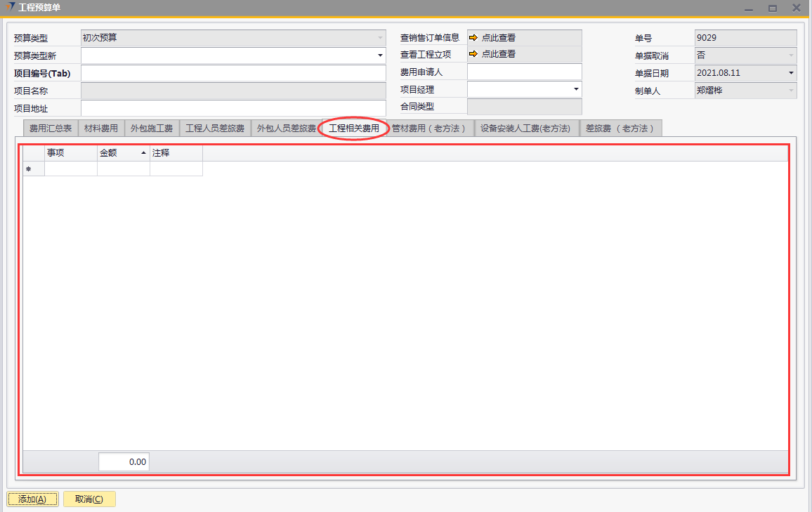Click the 项目编号(Tab) input field
Viewport: 812px width, 512px height.
(x=233, y=73)
